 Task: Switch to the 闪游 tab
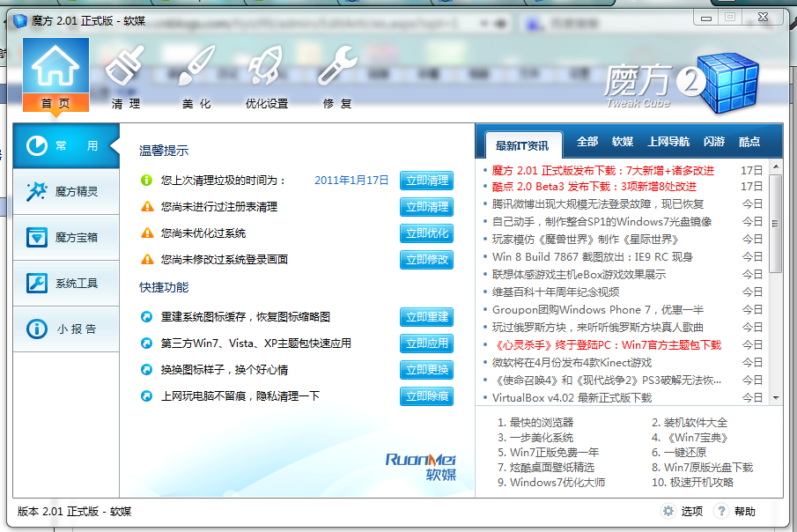click(713, 142)
